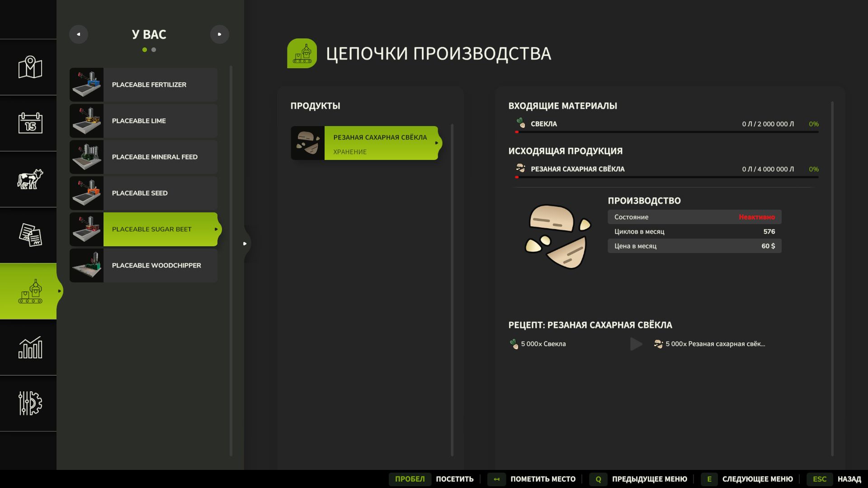Image resolution: width=868 pixels, height=488 pixels.
Task: Open the contracts documents icon
Action: click(30, 235)
